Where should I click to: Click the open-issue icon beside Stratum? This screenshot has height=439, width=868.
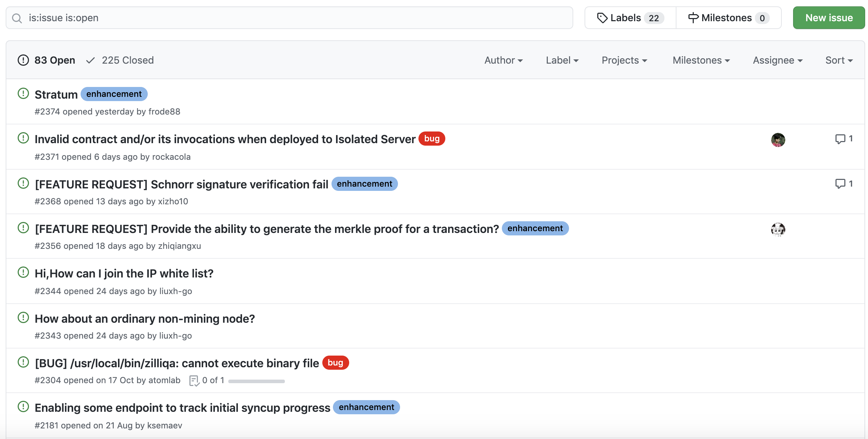23,94
